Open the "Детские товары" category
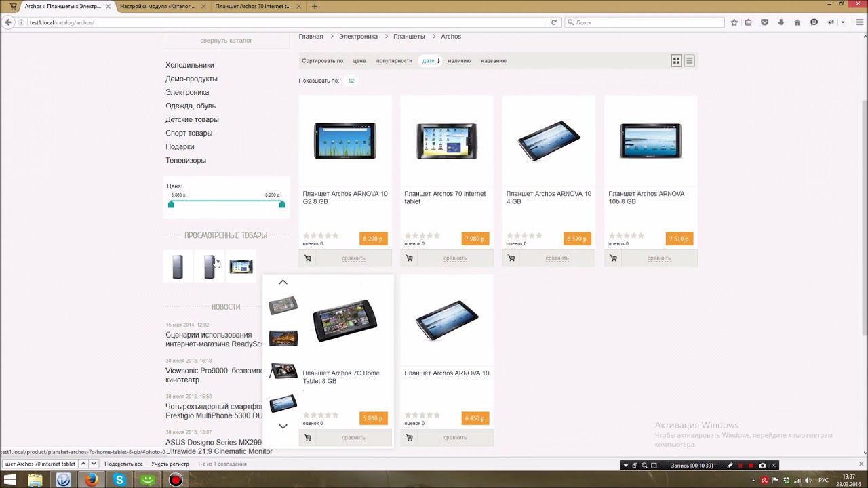Viewport: 868px width, 488px height. (x=192, y=120)
